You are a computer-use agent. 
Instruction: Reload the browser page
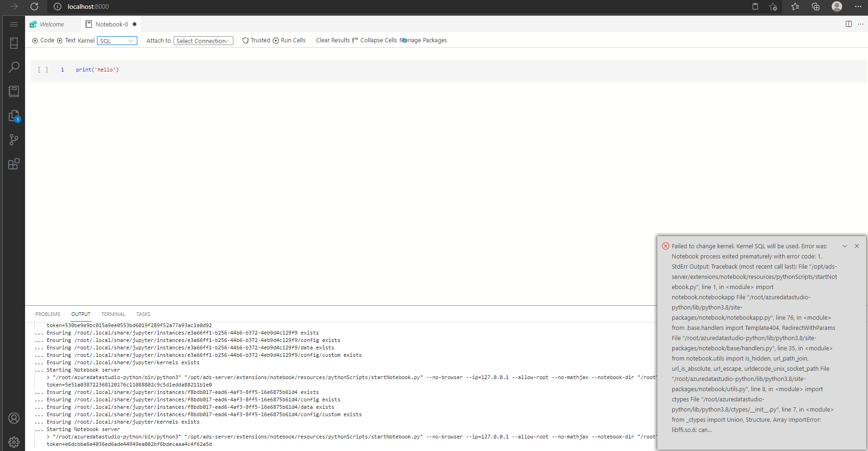(x=34, y=6)
